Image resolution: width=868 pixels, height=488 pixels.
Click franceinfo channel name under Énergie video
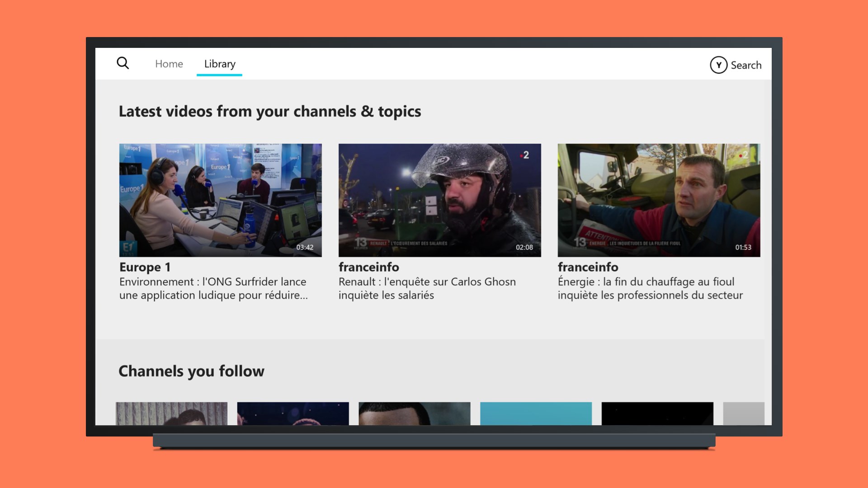(x=588, y=267)
